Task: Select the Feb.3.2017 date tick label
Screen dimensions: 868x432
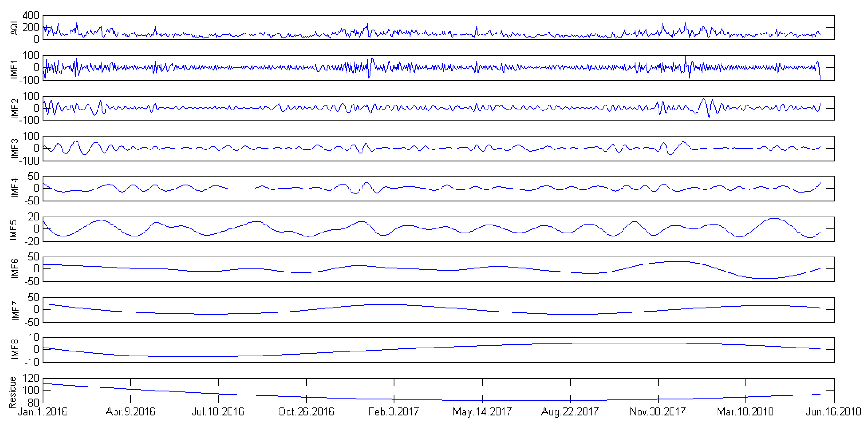Action: click(x=394, y=412)
